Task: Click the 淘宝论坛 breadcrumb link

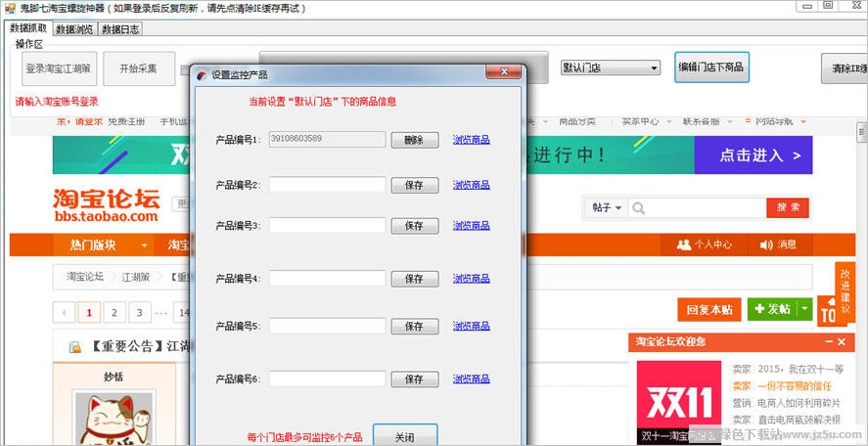Action: [85, 277]
